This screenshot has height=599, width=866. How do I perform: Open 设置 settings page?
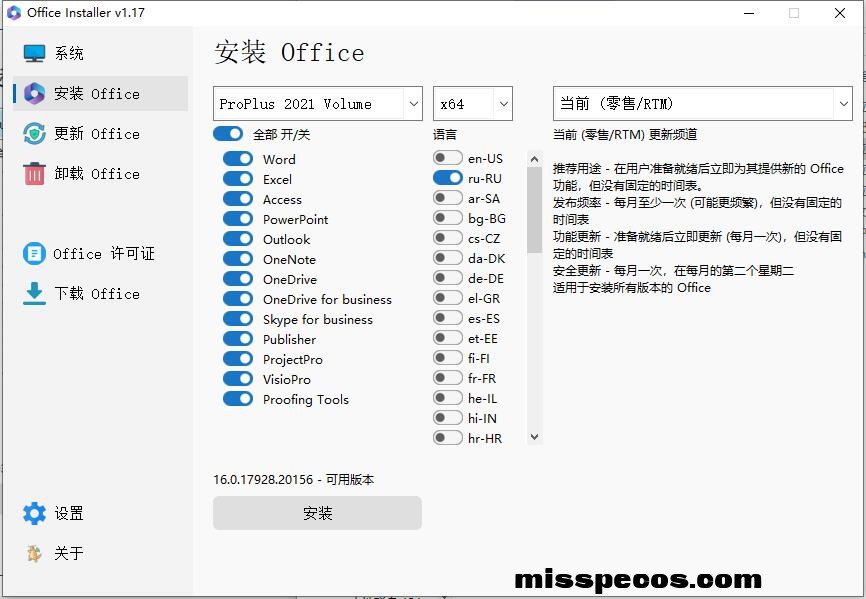coord(101,513)
